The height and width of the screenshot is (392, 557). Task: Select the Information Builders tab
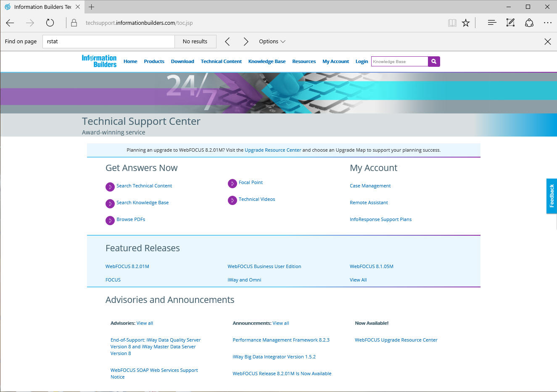(42, 7)
